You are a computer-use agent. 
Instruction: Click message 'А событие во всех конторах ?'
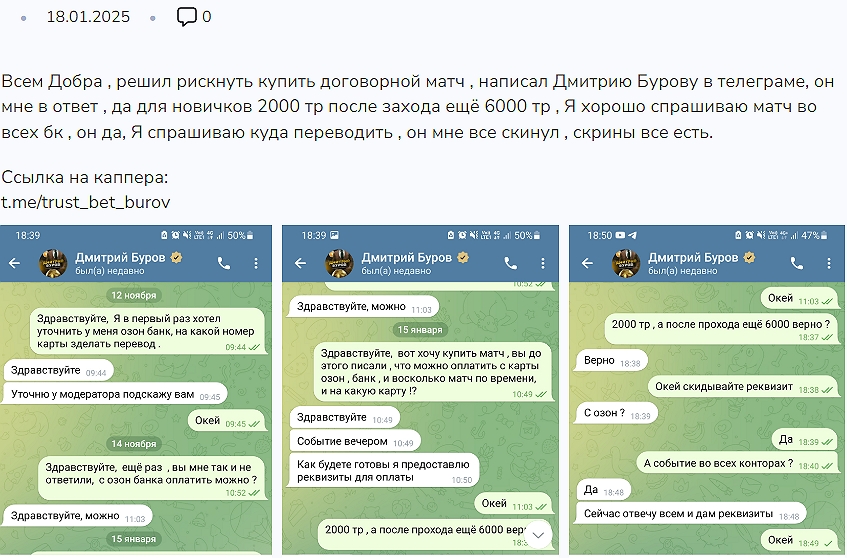tap(737, 464)
